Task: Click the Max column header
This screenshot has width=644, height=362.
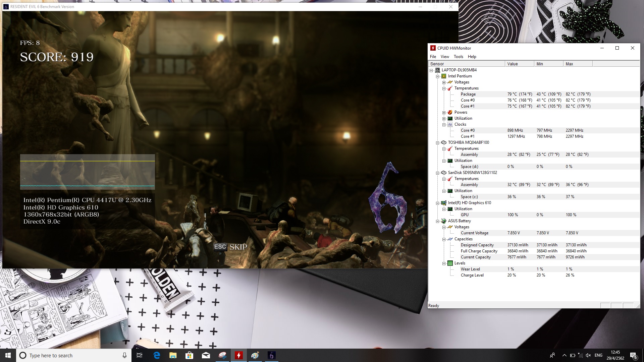Action: (x=578, y=64)
